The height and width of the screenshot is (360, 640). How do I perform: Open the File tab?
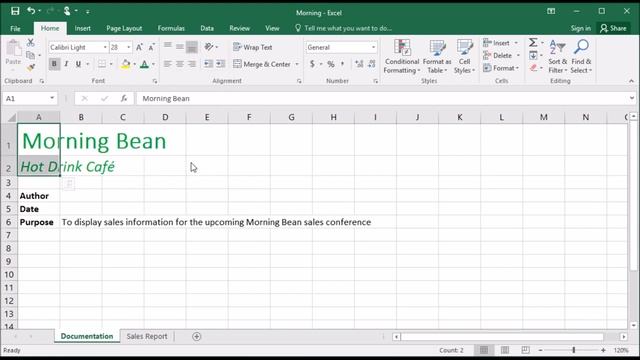tap(15, 28)
